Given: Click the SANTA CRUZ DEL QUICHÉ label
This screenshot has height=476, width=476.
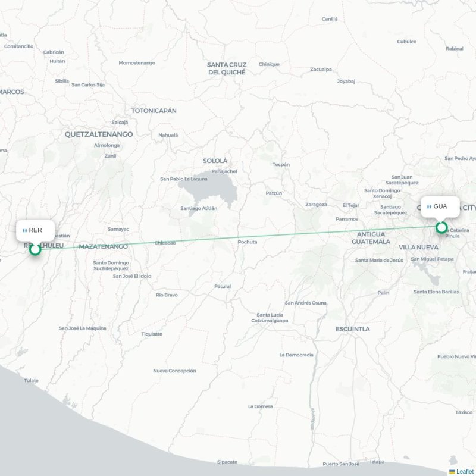Looking at the screenshot, I should point(227,68).
